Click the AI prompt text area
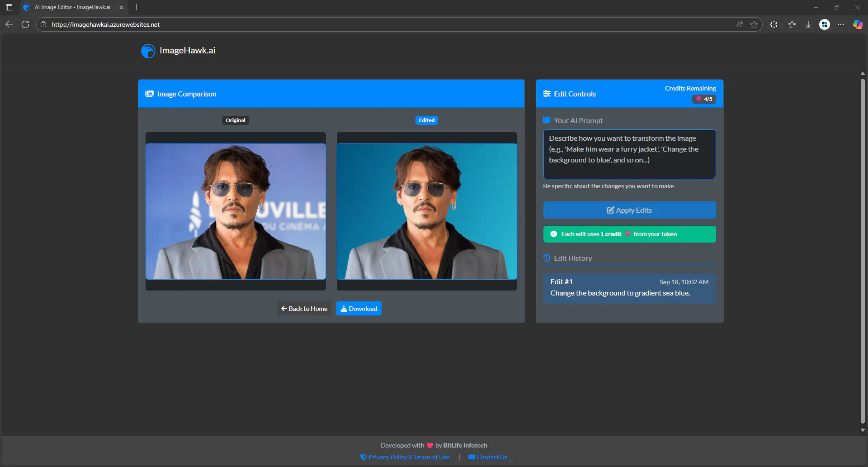This screenshot has height=467, width=868. pyautogui.click(x=629, y=154)
